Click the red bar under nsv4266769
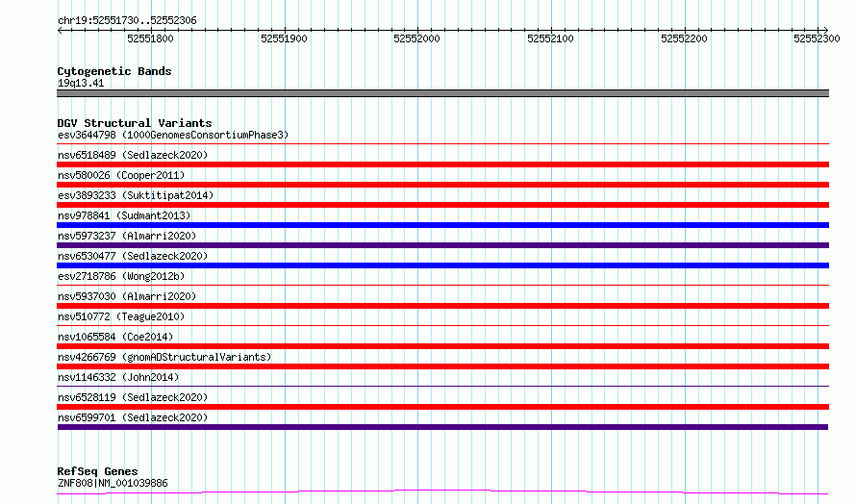The image size is (856, 504). coord(442,366)
